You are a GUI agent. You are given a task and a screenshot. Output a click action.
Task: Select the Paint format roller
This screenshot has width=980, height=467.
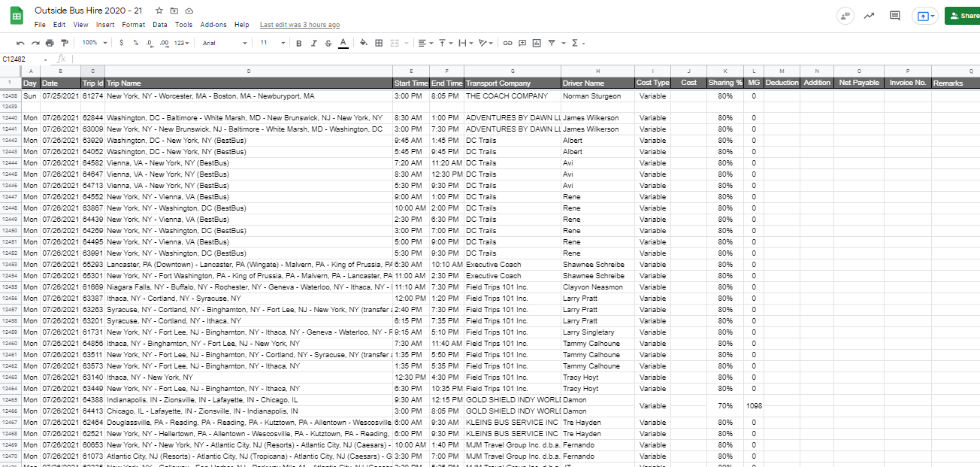[x=64, y=43]
